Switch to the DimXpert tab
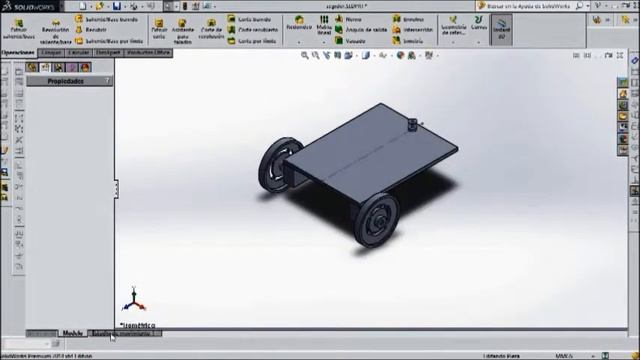The width and height of the screenshot is (640, 360). tap(108, 53)
